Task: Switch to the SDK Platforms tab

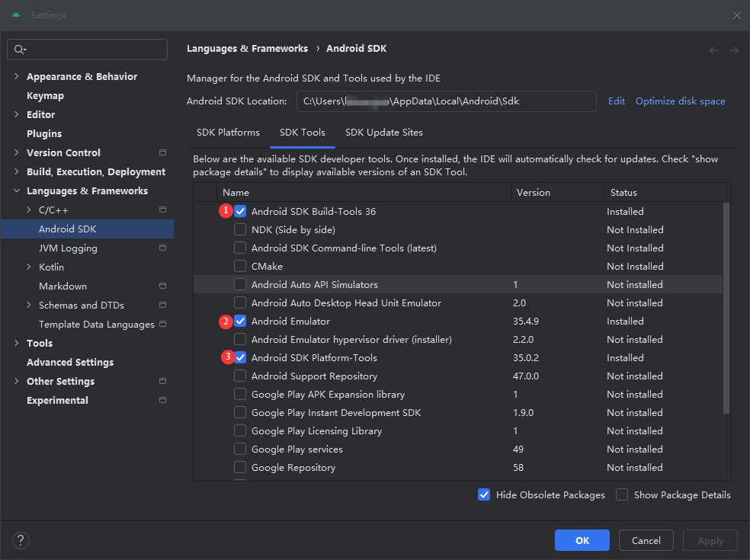Action: pyautogui.click(x=228, y=133)
